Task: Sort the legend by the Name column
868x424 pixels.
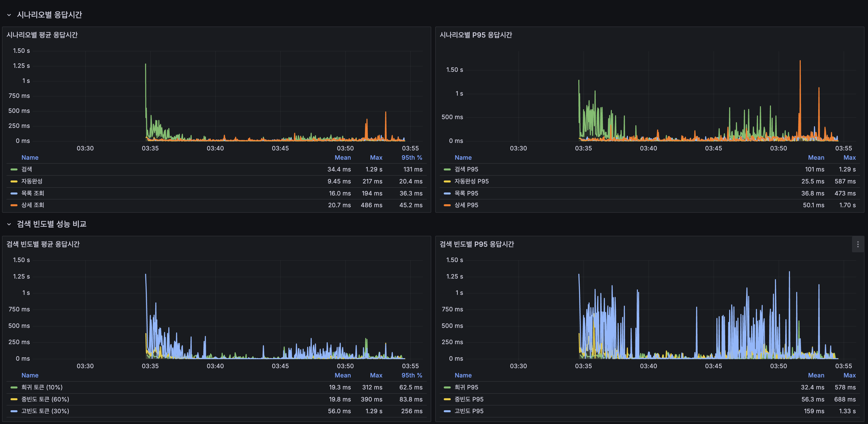Action: pyautogui.click(x=30, y=157)
